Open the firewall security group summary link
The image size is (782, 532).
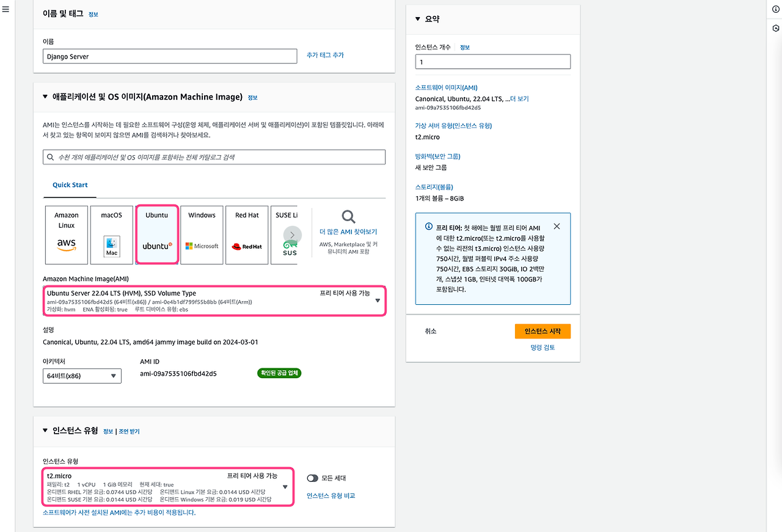coord(437,156)
